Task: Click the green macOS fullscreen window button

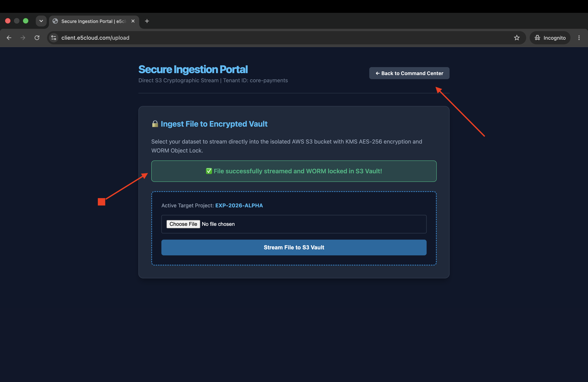Action: click(26, 21)
